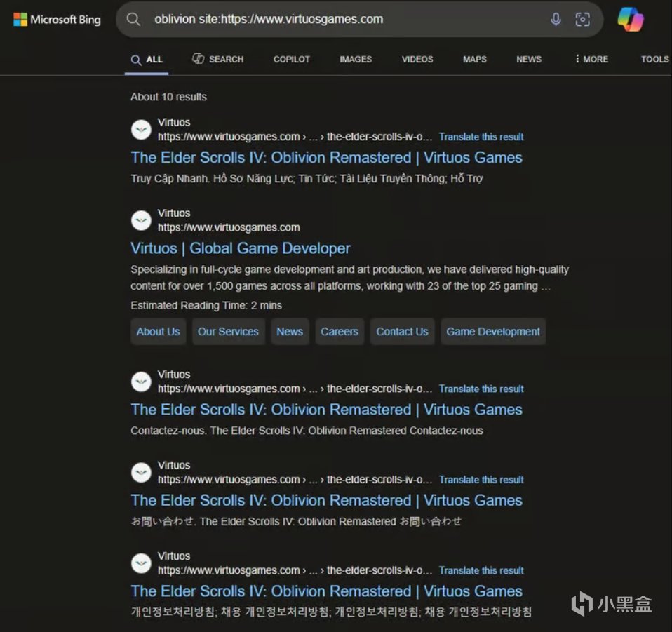Image resolution: width=672 pixels, height=632 pixels.
Task: Go to the About Us sitelink
Action: [x=158, y=332]
